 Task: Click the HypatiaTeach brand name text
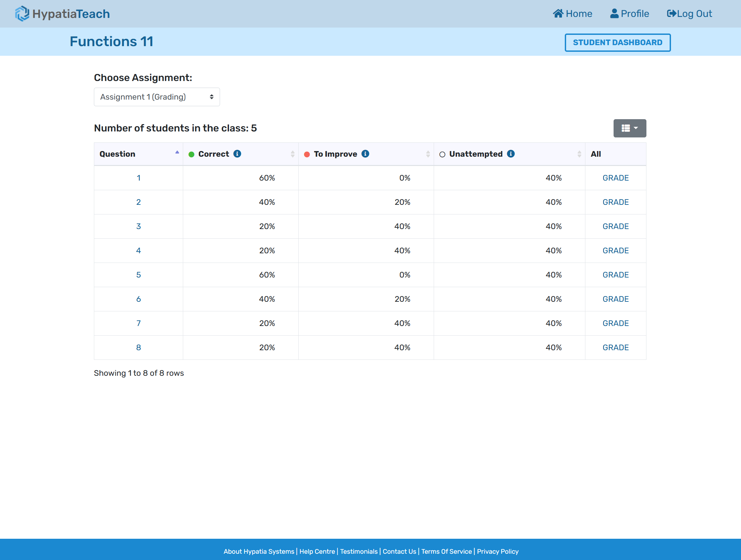(x=71, y=14)
